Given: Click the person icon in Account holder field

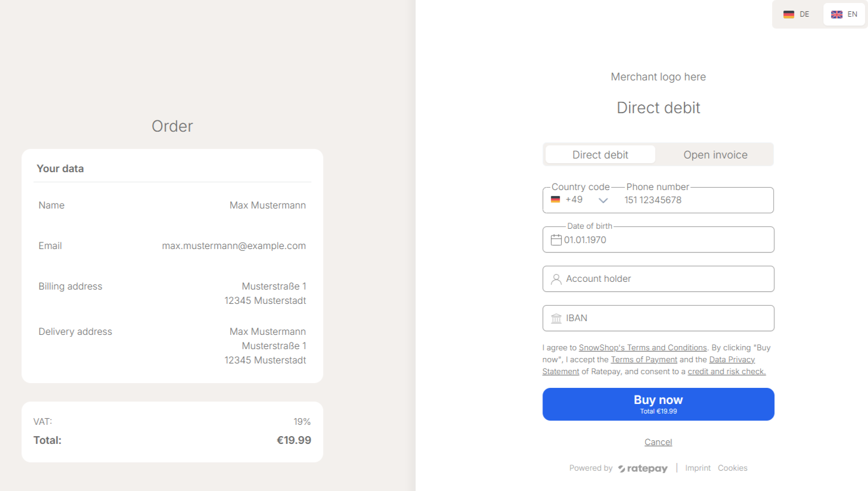Looking at the screenshot, I should [x=556, y=279].
